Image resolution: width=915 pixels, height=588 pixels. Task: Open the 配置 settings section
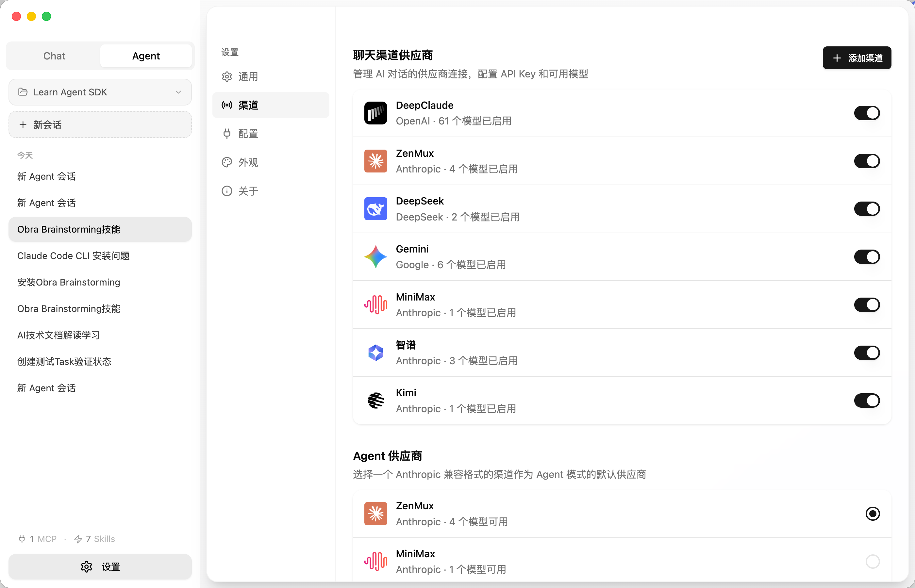tap(248, 134)
